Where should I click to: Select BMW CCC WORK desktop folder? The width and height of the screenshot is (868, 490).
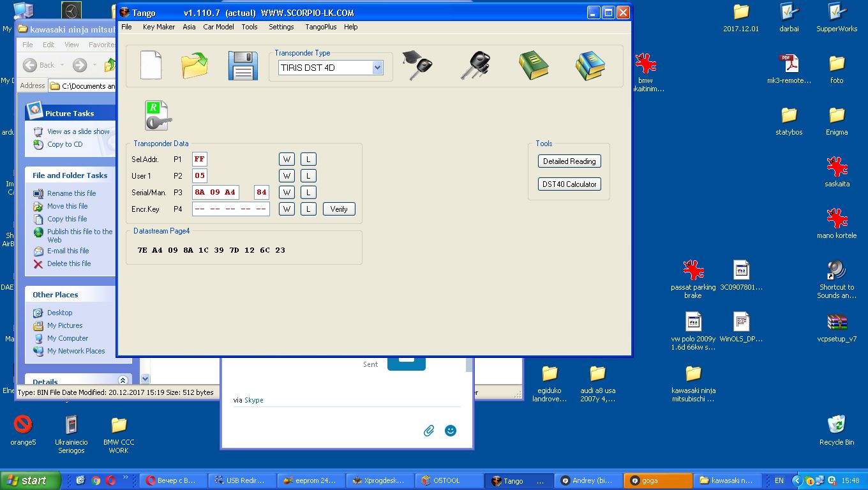point(119,435)
